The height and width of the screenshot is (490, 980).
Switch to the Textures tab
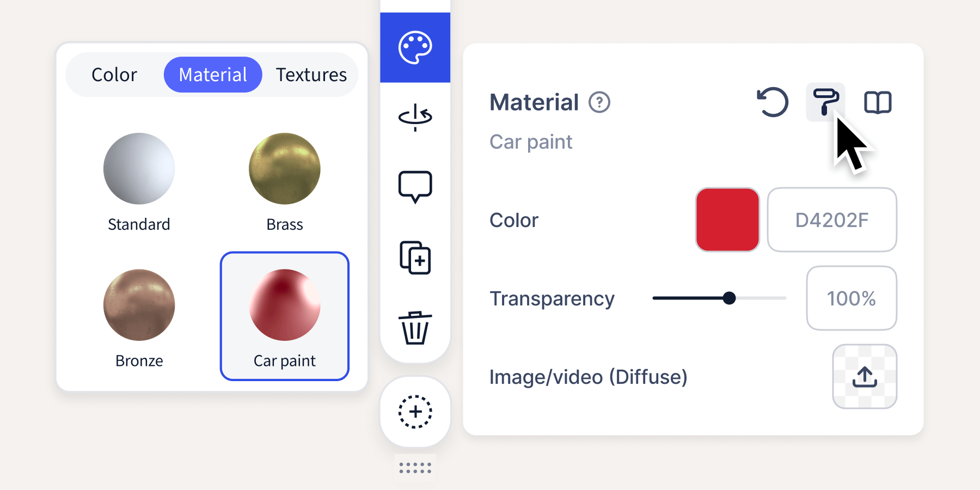311,75
